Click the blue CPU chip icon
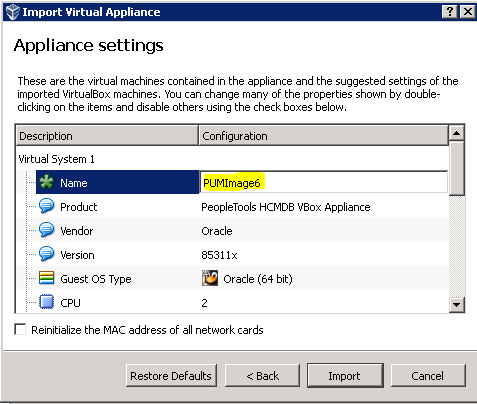This screenshot has width=477, height=404. (46, 302)
